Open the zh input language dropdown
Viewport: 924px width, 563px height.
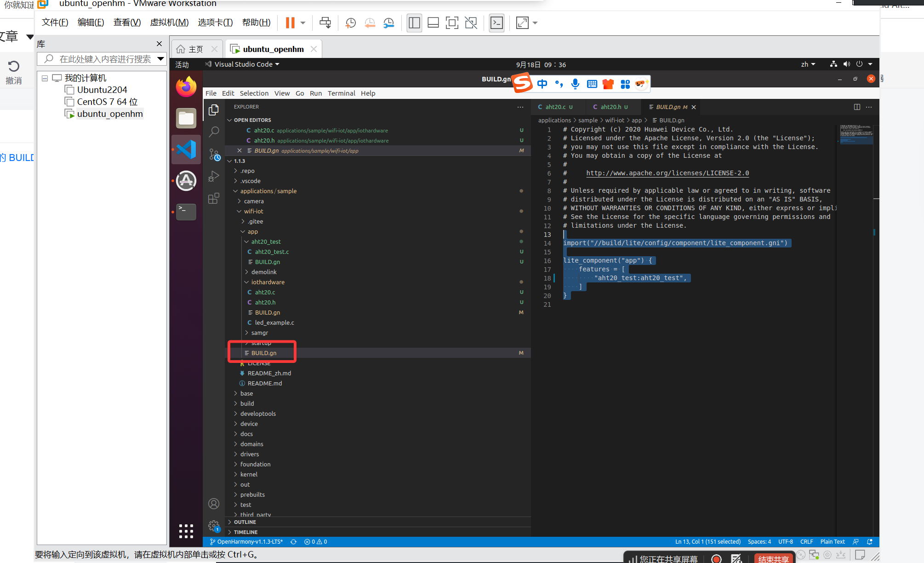coord(808,64)
